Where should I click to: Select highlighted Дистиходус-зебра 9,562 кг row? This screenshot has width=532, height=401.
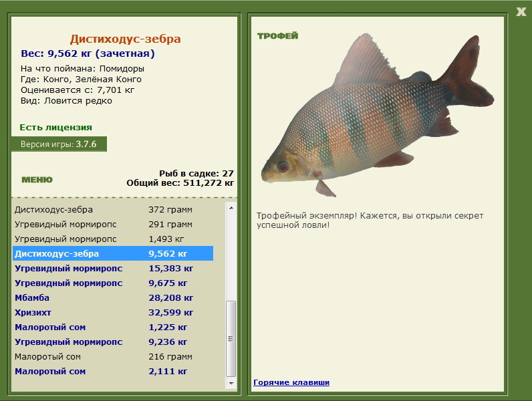coord(113,253)
